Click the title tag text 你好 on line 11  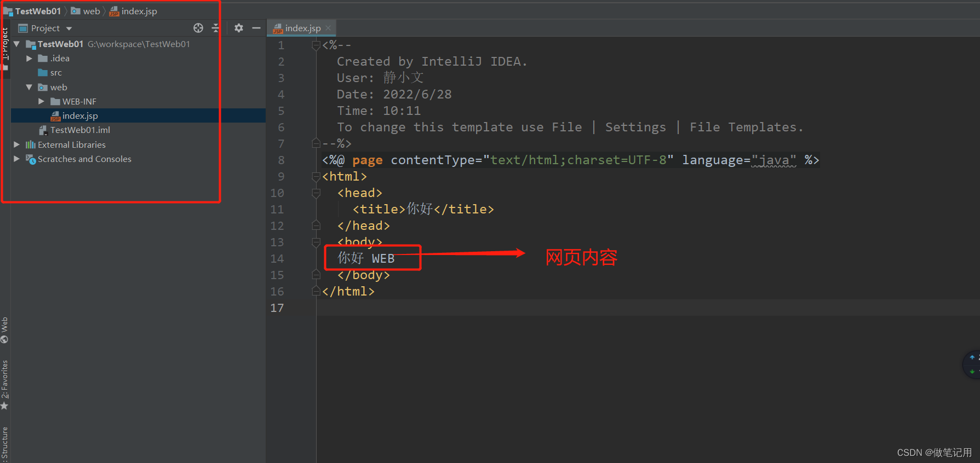point(420,209)
